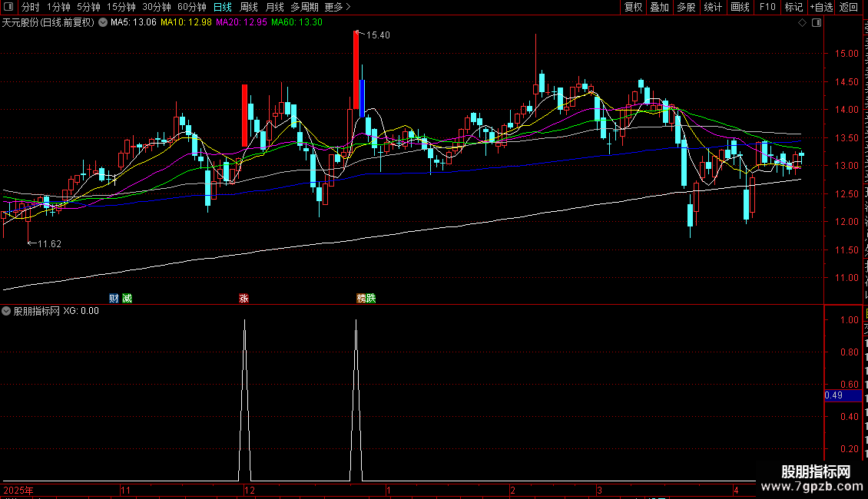Viewport: 868px width, 499px height.
Task: Switch to 周线 weekly chart
Action: pyautogui.click(x=249, y=7)
